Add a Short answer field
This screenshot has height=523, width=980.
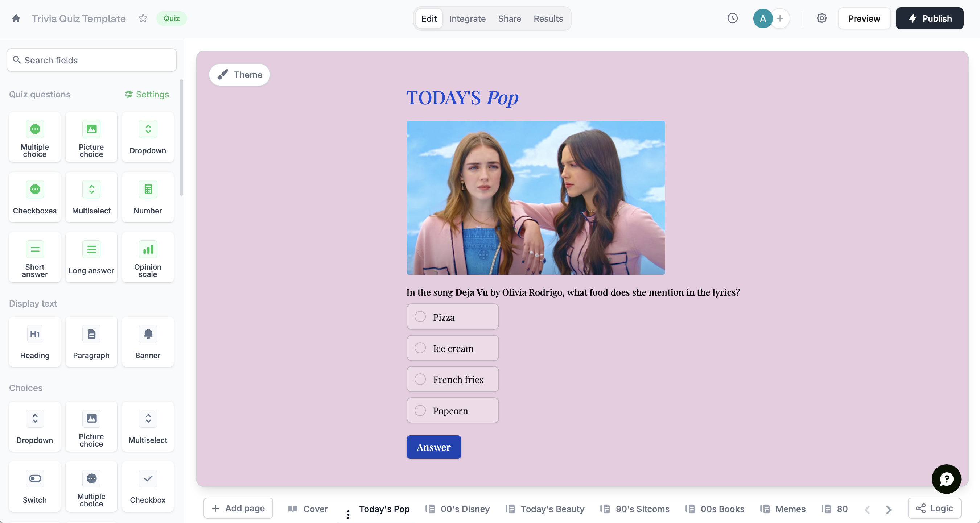[x=34, y=257]
